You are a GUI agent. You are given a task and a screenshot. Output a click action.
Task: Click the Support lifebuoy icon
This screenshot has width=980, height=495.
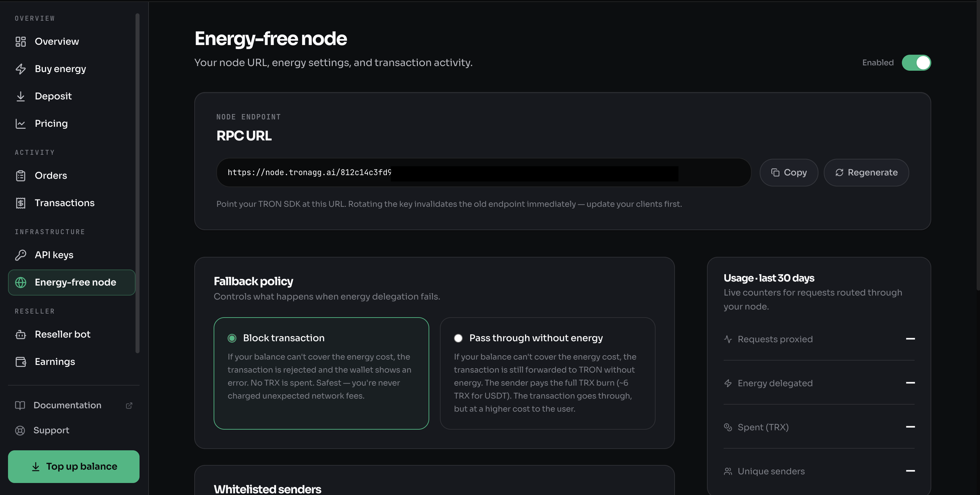click(x=20, y=430)
